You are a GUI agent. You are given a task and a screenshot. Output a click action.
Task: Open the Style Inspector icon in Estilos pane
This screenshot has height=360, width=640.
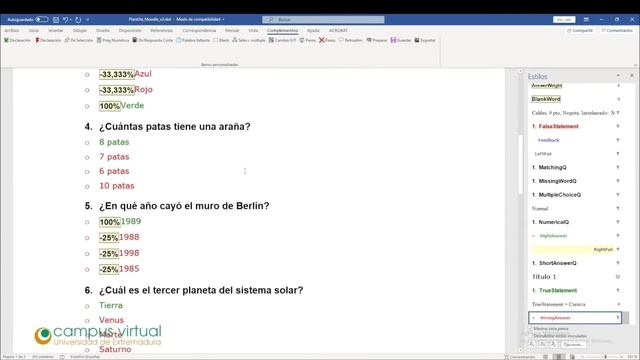point(542,344)
